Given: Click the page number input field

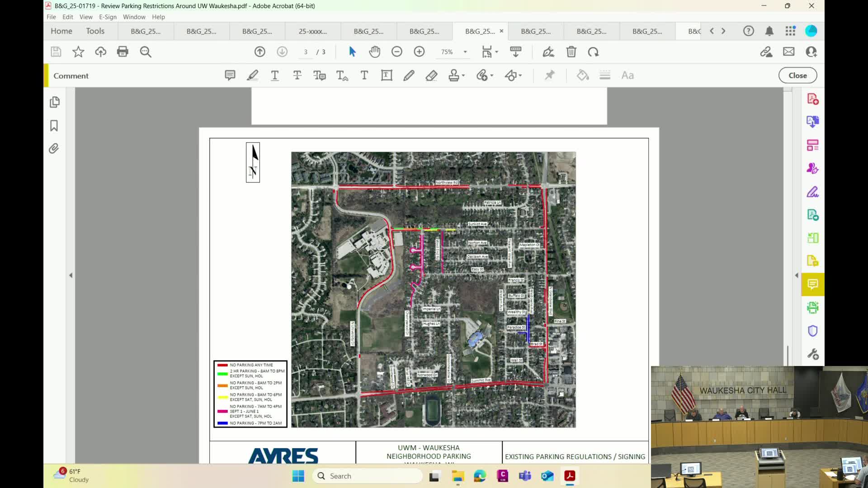Looking at the screenshot, I should click(306, 52).
